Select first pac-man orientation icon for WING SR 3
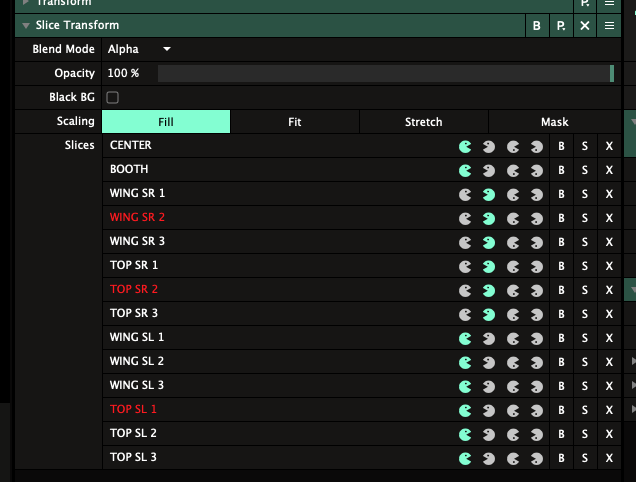 (x=465, y=242)
